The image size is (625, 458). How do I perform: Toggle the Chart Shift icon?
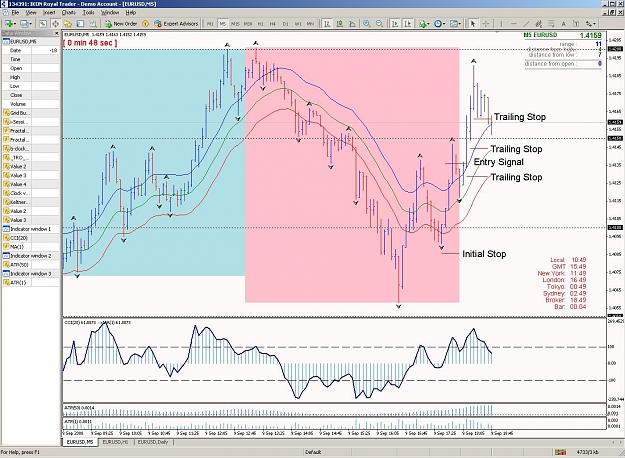(407, 24)
